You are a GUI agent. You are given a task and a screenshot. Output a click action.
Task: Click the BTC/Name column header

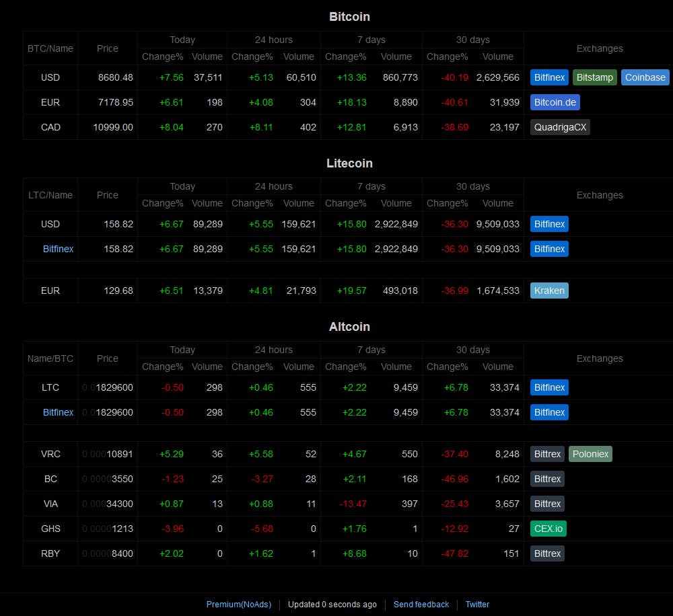(50, 48)
